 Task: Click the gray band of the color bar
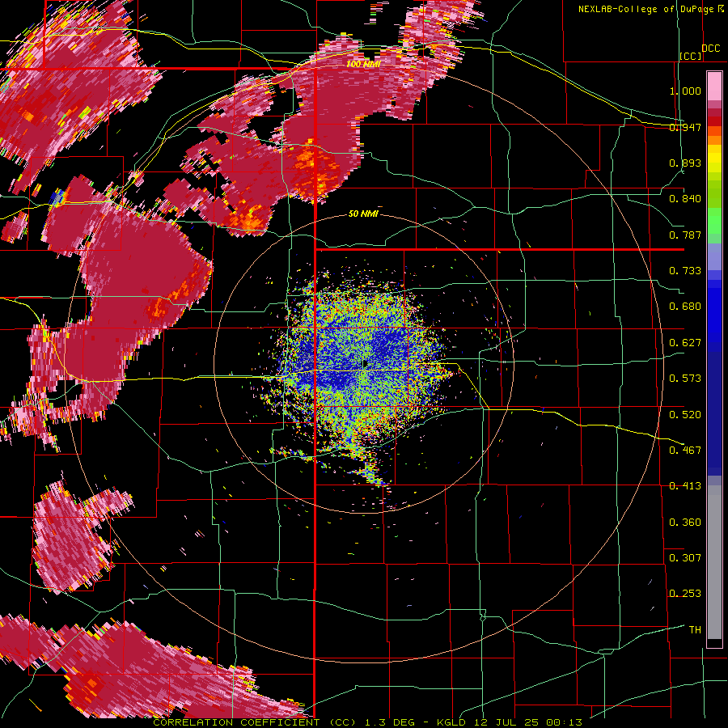714,562
